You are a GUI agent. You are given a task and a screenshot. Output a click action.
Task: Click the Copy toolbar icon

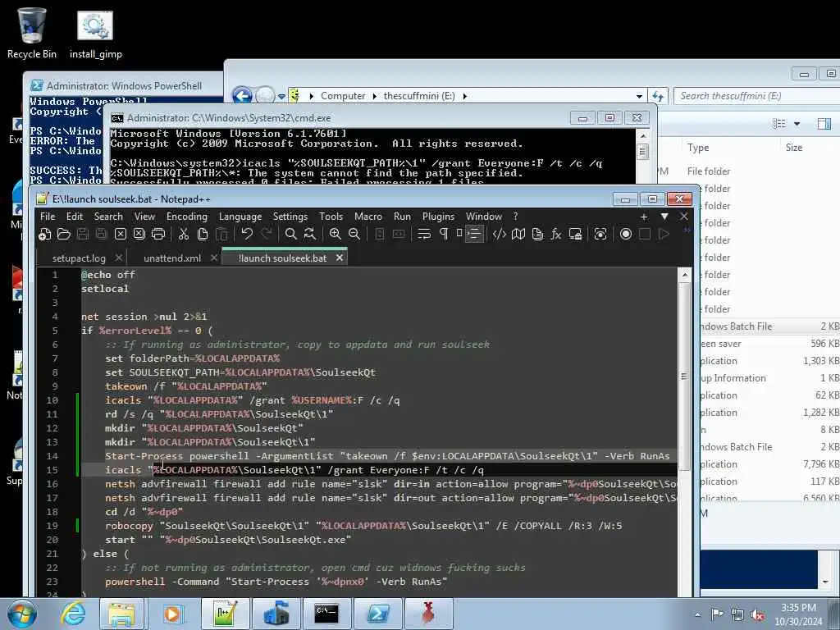[x=203, y=234]
